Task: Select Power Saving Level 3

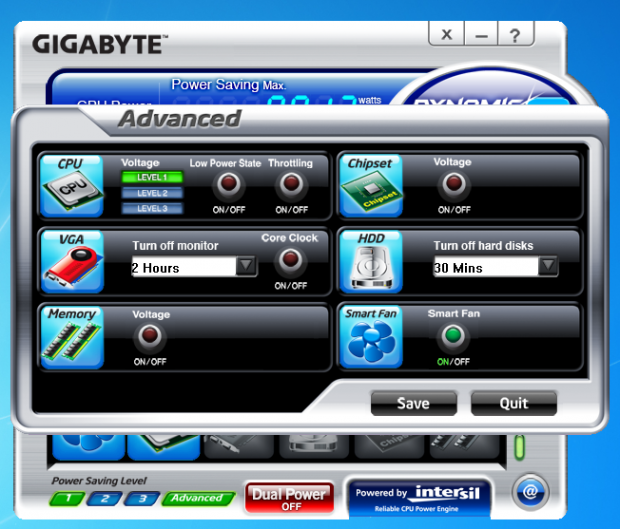Action: click(x=142, y=499)
